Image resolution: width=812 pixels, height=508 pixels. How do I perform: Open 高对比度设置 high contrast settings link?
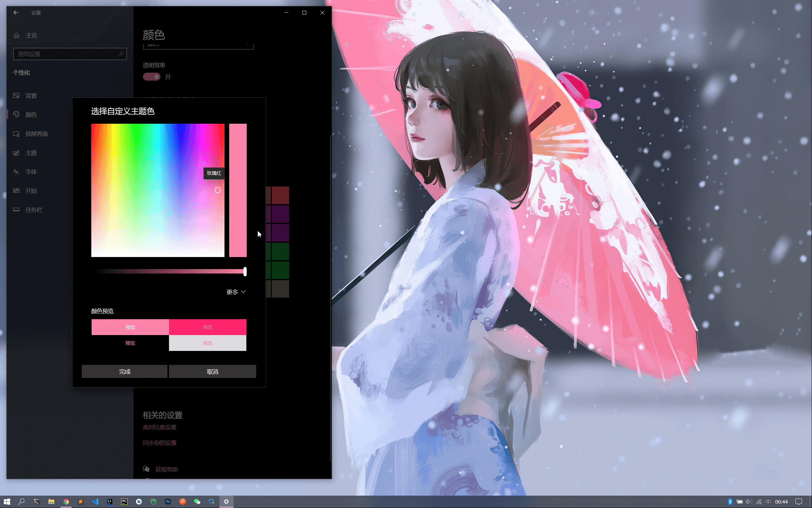(160, 427)
